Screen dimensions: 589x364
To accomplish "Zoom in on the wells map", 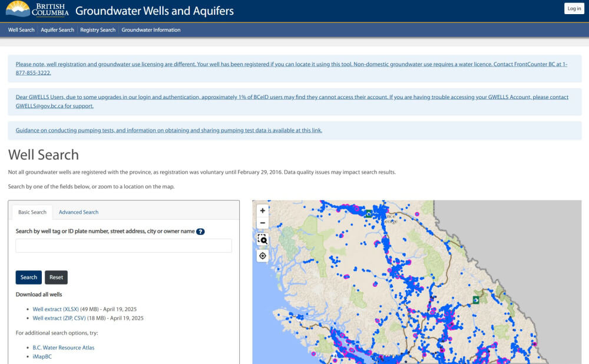I will (x=263, y=210).
